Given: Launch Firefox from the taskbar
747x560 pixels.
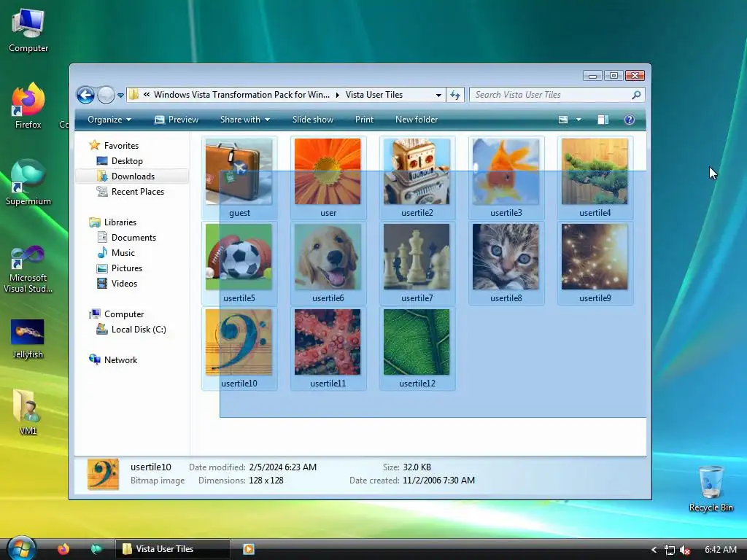Looking at the screenshot, I should click(63, 549).
